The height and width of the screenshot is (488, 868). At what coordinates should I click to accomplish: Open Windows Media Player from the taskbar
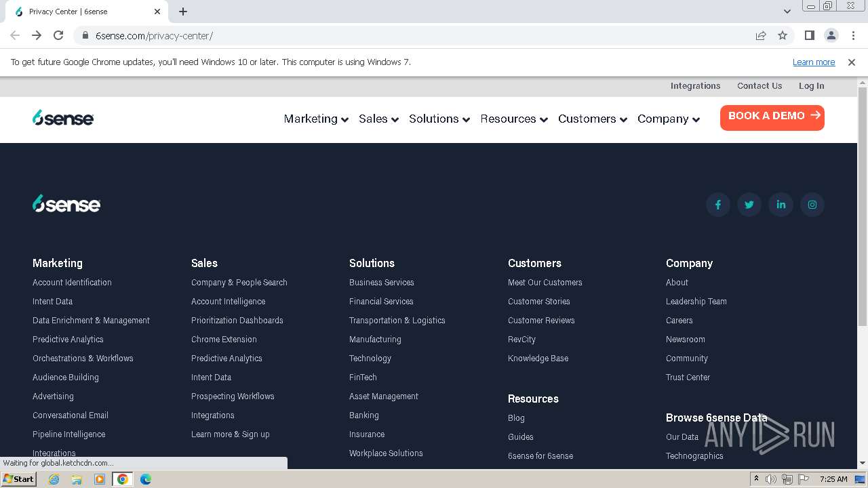[x=100, y=479]
